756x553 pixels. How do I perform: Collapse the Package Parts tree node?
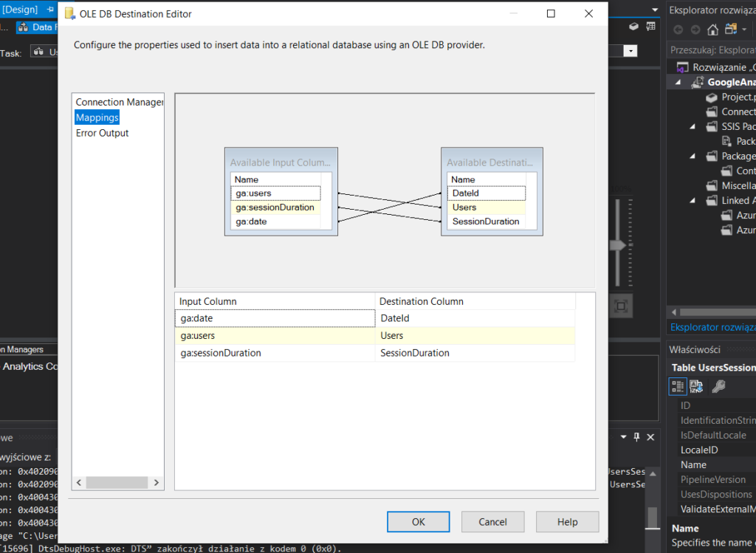693,157
